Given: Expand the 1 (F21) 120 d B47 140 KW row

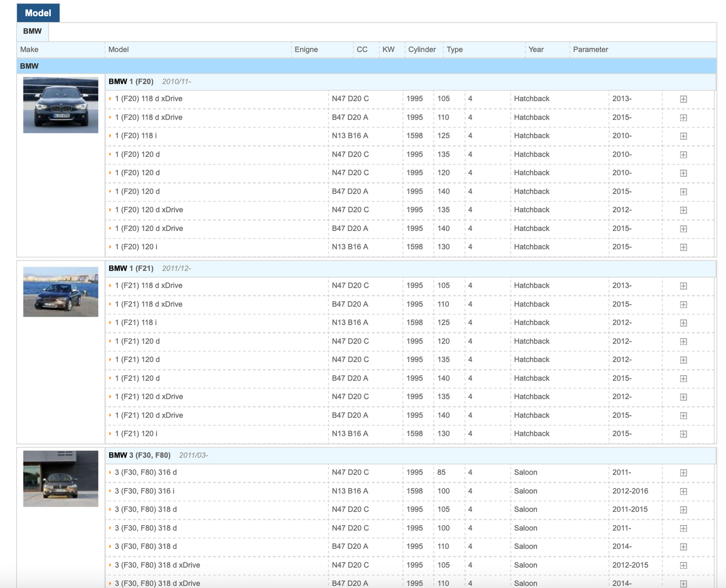Looking at the screenshot, I should pyautogui.click(x=683, y=379).
